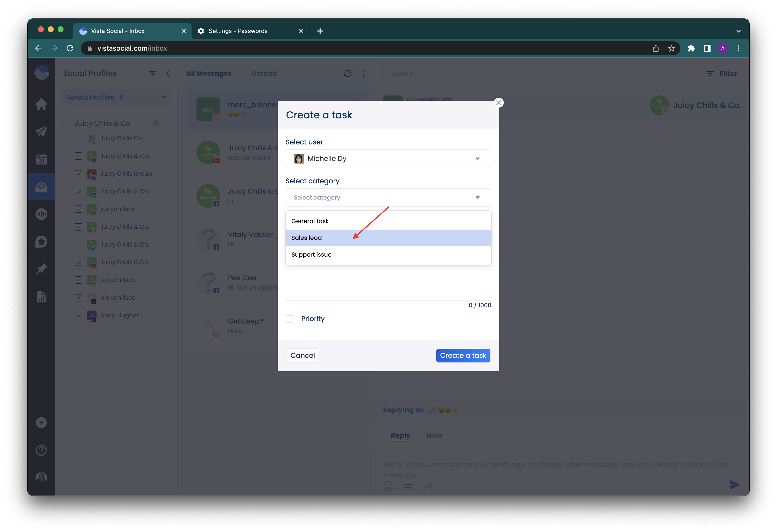The width and height of the screenshot is (777, 532).
Task: Refresh the All Messages list
Action: coord(347,74)
